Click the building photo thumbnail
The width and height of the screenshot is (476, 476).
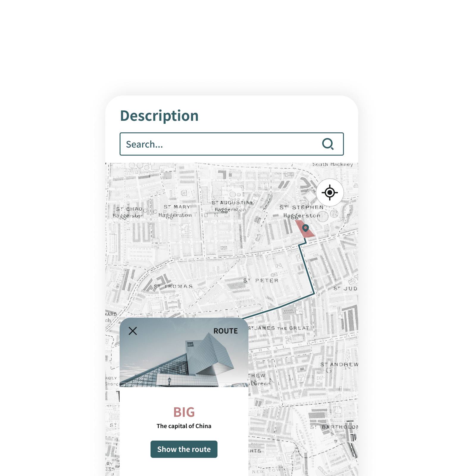point(184,353)
